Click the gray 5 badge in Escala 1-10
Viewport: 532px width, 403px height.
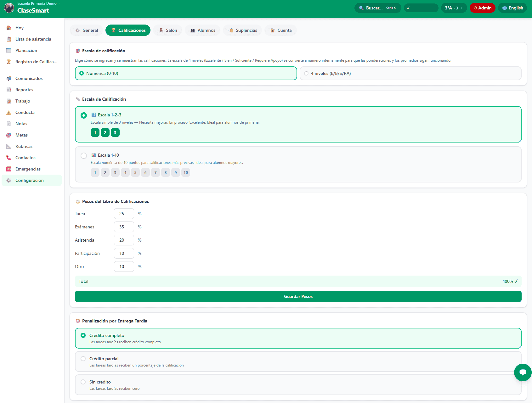135,172
